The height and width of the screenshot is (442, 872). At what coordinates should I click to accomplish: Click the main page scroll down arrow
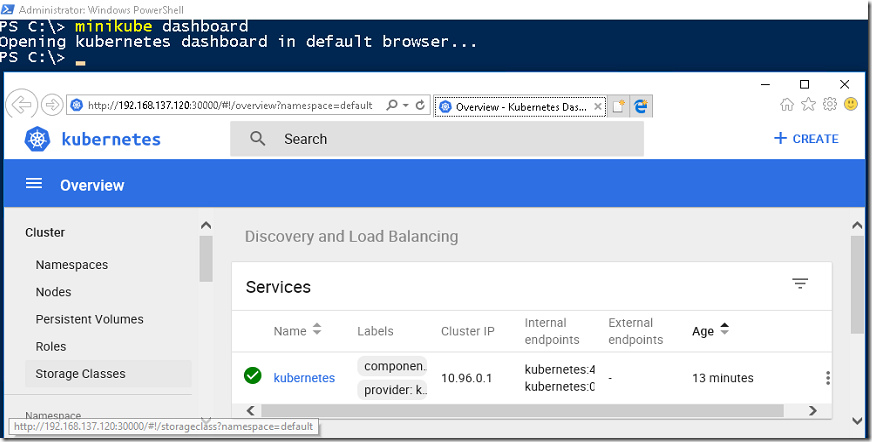[x=857, y=421]
